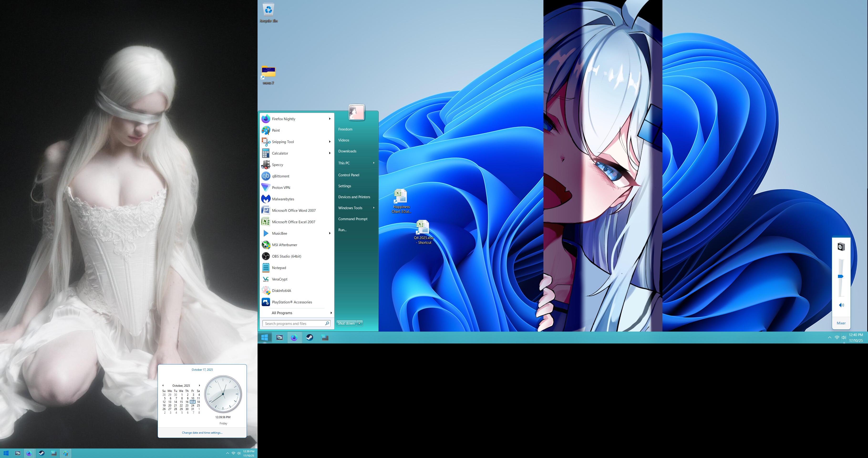Open Speccy from the Start menu
This screenshot has width=868, height=458.
click(x=277, y=165)
